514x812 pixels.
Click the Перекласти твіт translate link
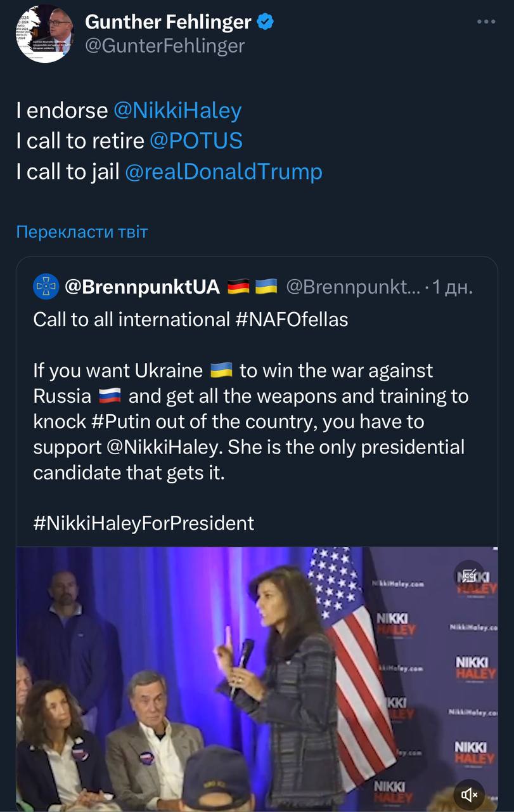tap(82, 232)
